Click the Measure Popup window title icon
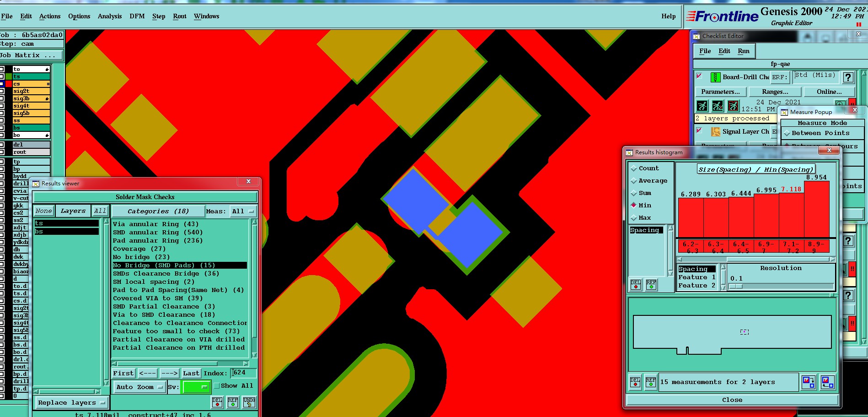The width and height of the screenshot is (868, 417). tap(784, 112)
